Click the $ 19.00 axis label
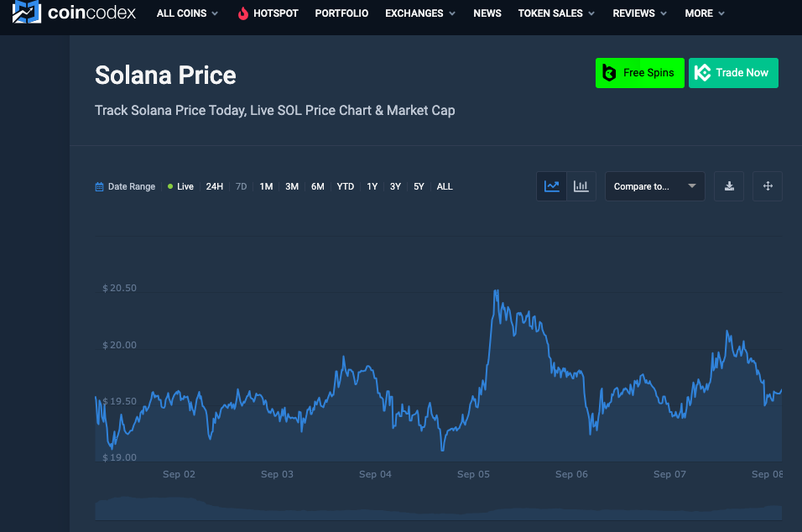 tap(119, 457)
